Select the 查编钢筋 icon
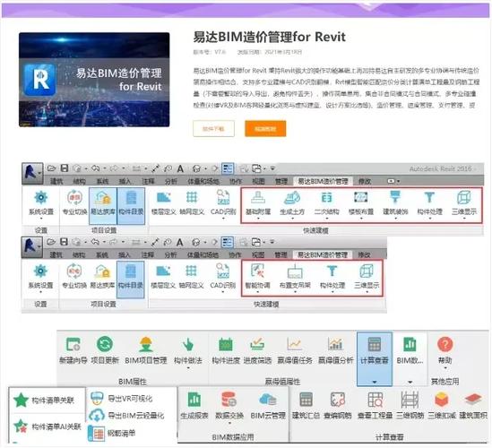492x448 pixels. (x=338, y=400)
